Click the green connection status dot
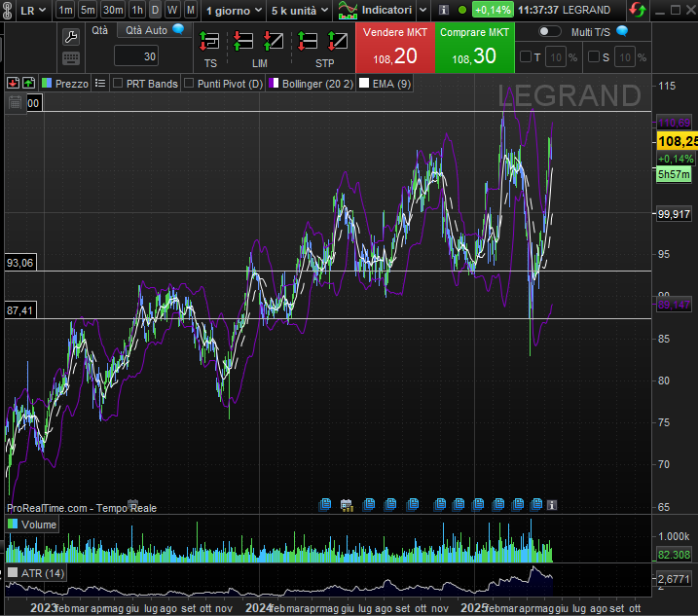Image resolution: width=698 pixels, height=616 pixels. click(x=462, y=10)
